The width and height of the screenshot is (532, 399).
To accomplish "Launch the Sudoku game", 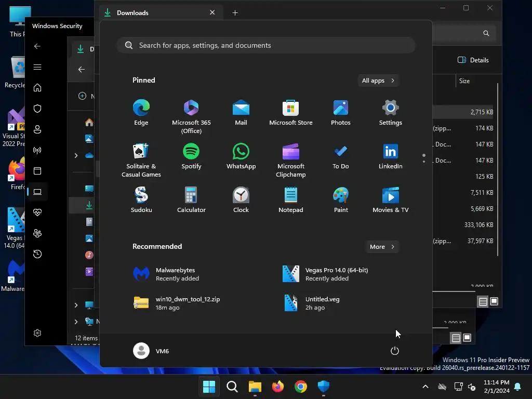I will 141,200.
